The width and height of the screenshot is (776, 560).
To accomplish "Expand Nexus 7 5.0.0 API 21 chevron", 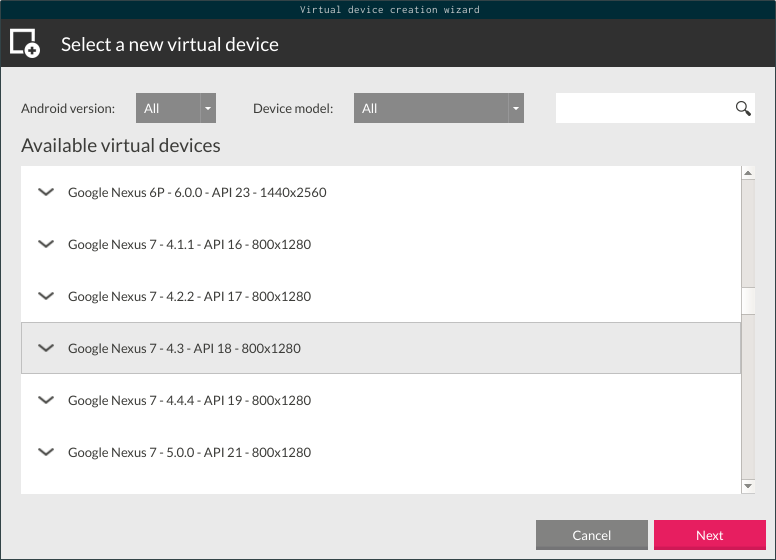I will click(46, 452).
